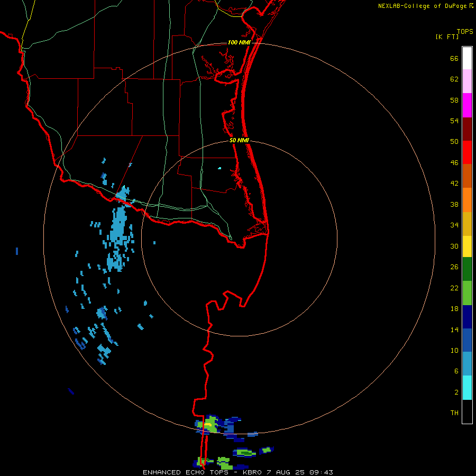Click the 42 legend value label
The height and width of the screenshot is (476, 476).
pos(454,184)
